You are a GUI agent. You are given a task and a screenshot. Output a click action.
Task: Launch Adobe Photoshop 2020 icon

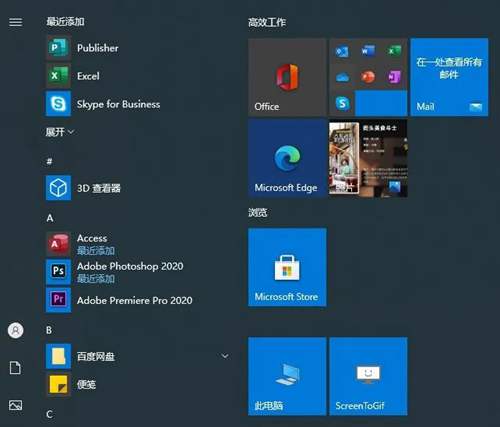(58, 272)
